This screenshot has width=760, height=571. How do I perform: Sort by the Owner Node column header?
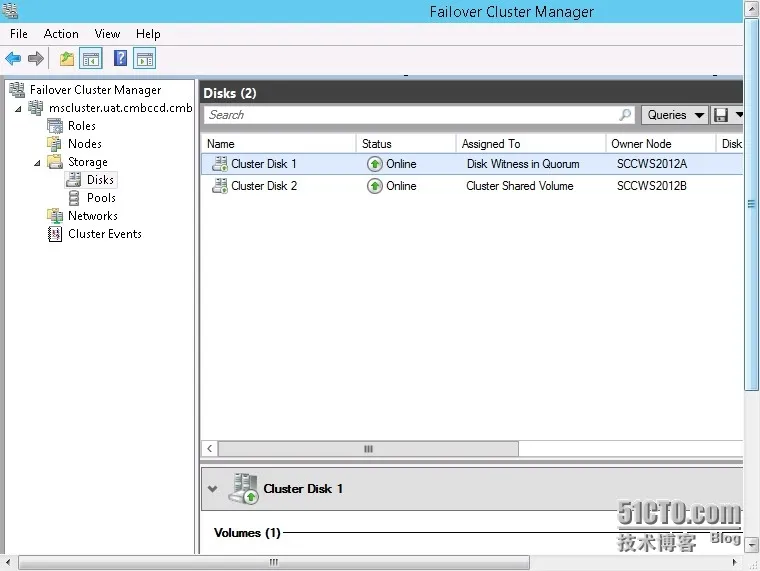pos(661,144)
